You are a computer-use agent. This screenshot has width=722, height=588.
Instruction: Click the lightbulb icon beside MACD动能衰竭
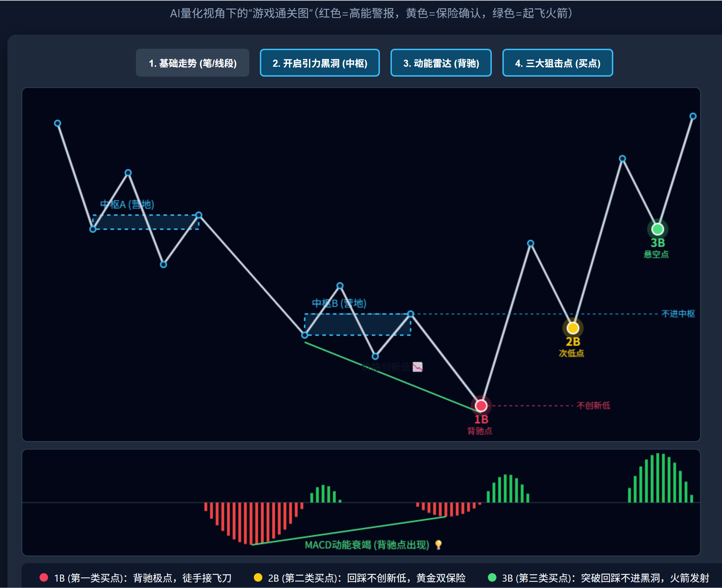point(438,545)
